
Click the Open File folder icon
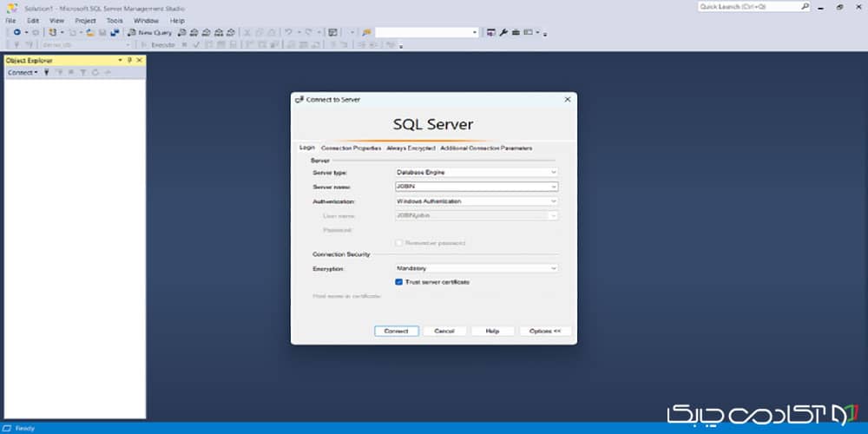(90, 33)
